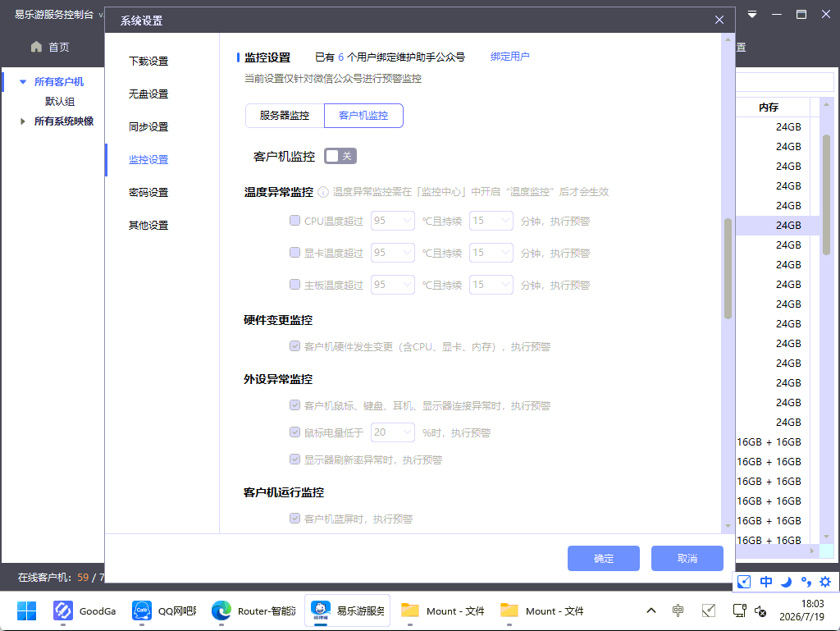Click the 绑定用户 link

point(509,57)
